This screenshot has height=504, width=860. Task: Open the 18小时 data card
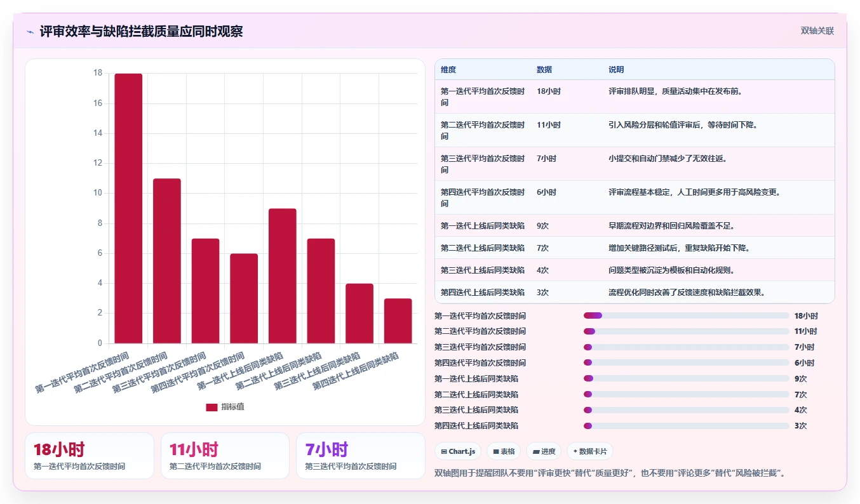[90, 456]
